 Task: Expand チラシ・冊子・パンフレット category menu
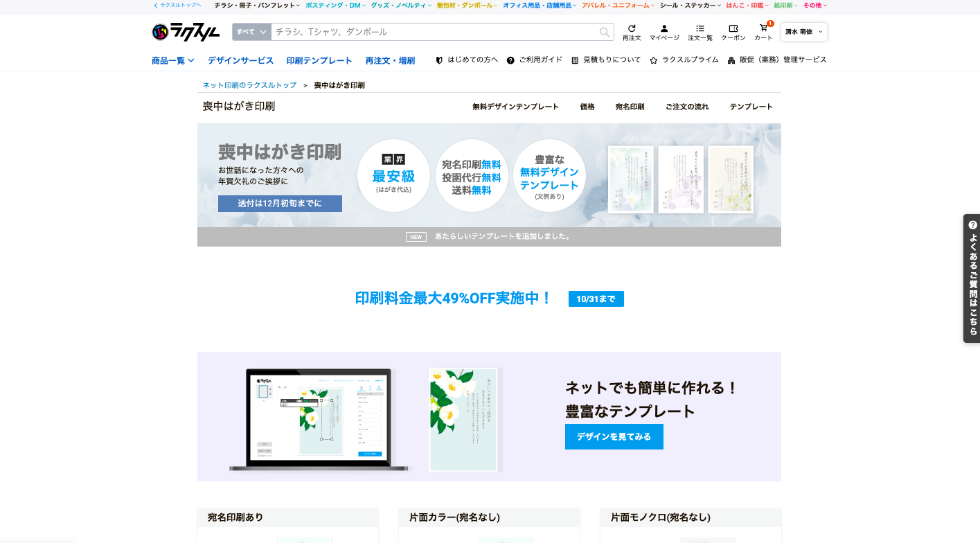[256, 6]
